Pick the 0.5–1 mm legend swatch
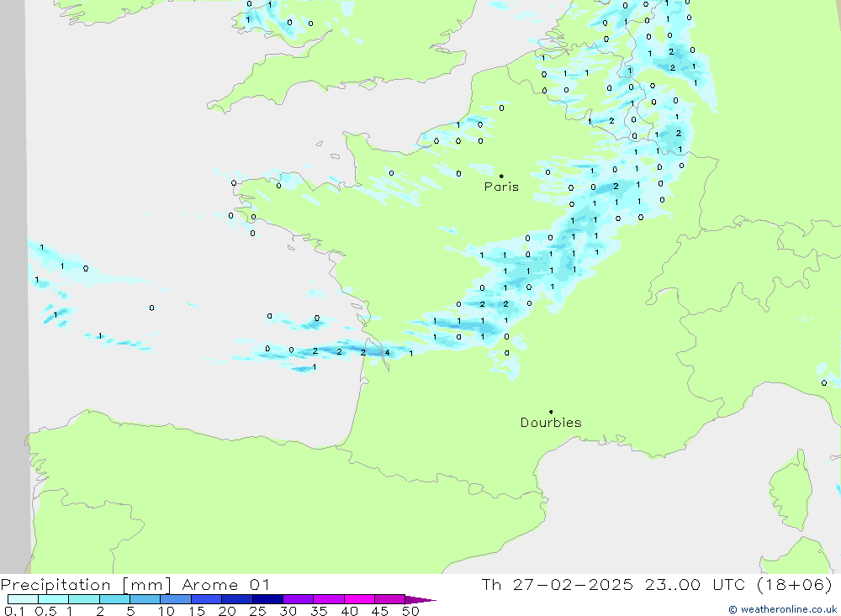This screenshot has height=616, width=841. click(x=54, y=599)
